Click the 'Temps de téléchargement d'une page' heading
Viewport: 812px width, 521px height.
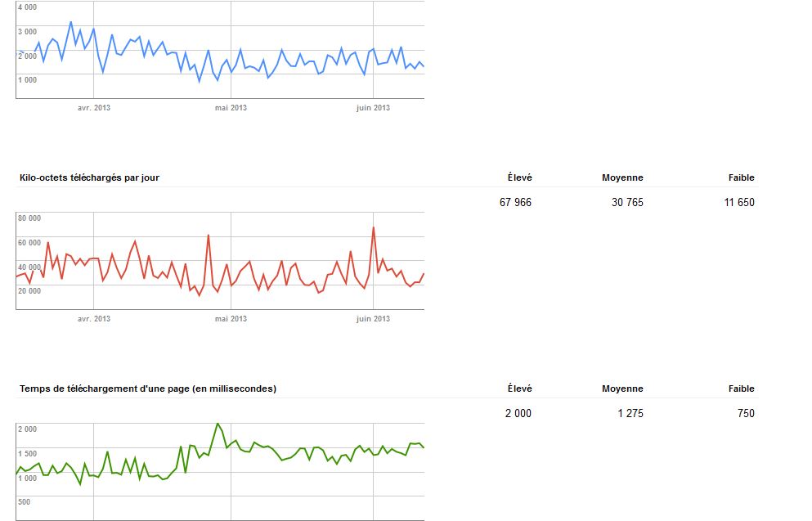click(147, 389)
